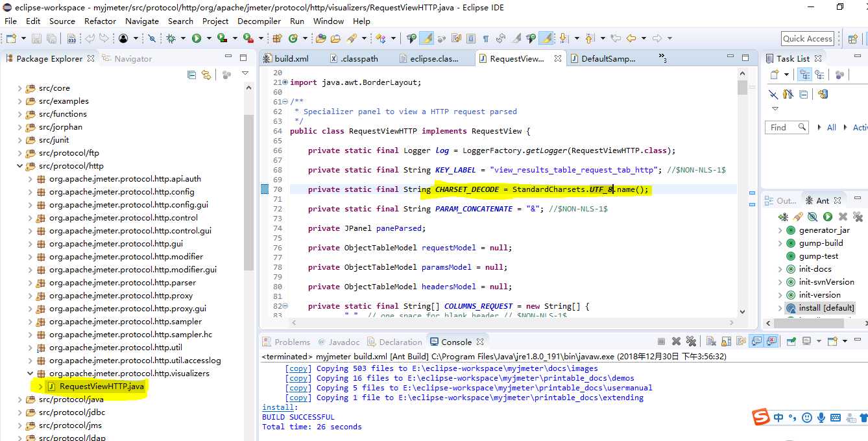Click Pin Console icon
The width and height of the screenshot is (868, 441).
791,341
